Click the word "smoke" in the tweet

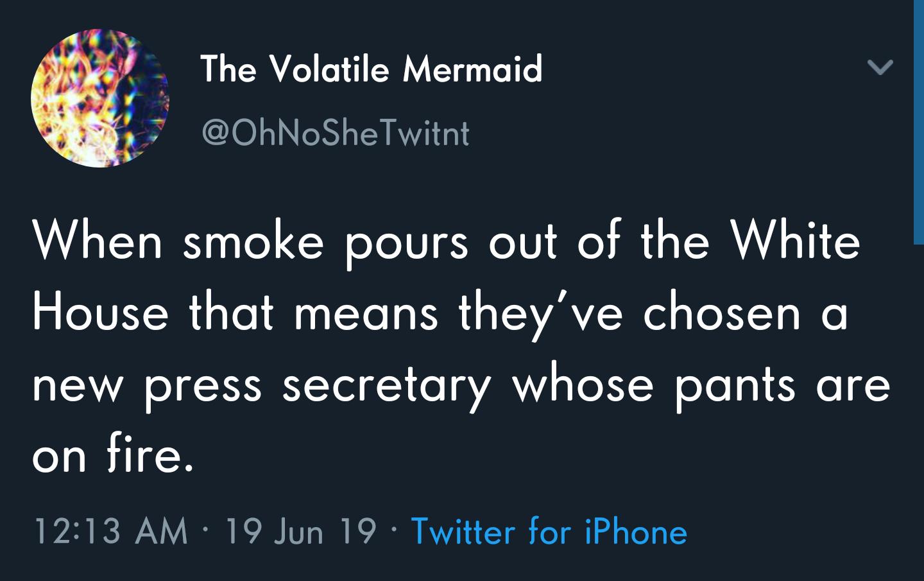[253, 242]
